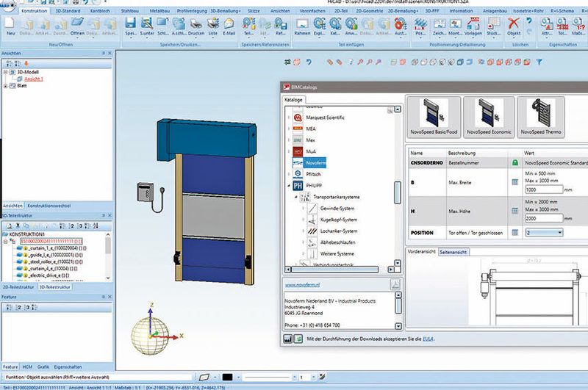Open the Seitenansicht preview tab
The height and width of the screenshot is (390, 588).
point(453,252)
